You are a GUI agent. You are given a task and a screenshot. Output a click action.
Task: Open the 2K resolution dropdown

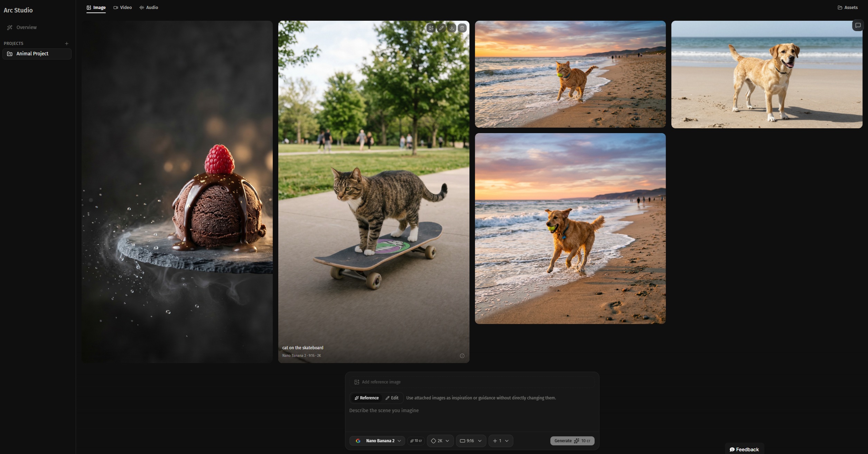[x=440, y=441]
